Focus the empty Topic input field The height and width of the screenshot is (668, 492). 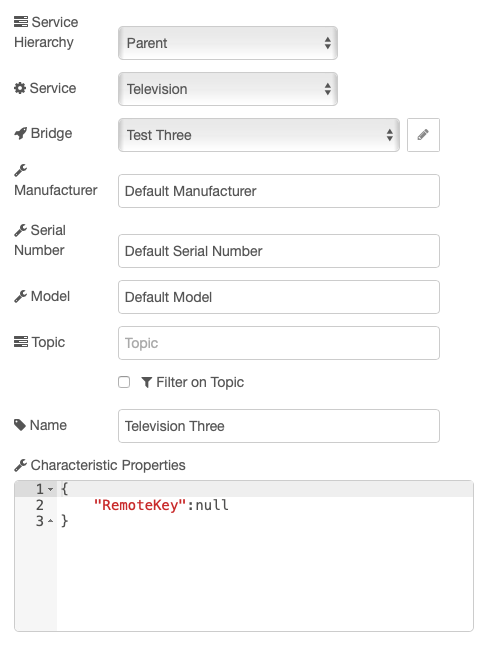[x=279, y=343]
